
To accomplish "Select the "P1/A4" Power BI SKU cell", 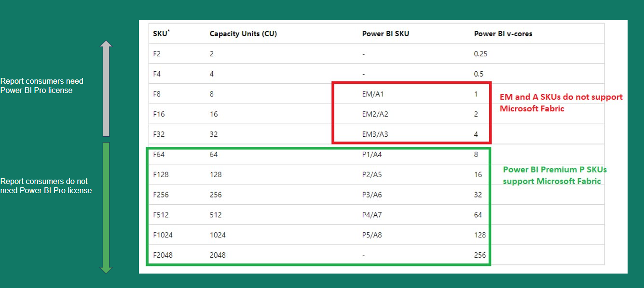I will [x=371, y=155].
